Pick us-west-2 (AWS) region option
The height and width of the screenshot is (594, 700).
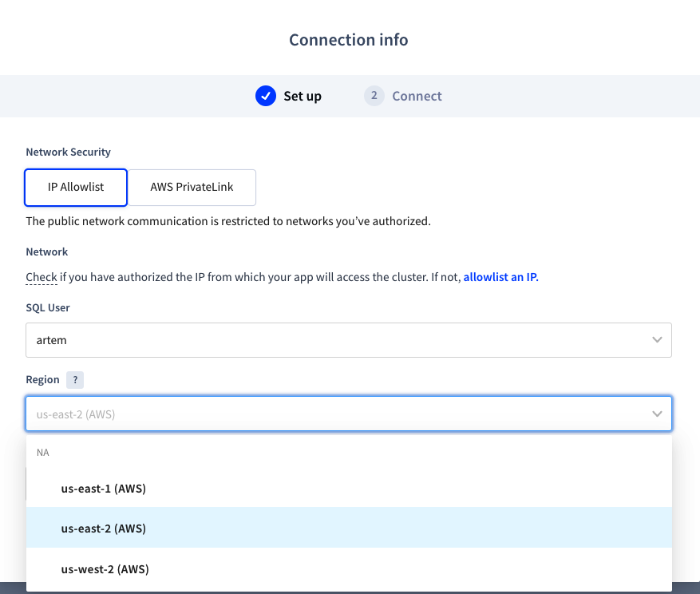(105, 569)
